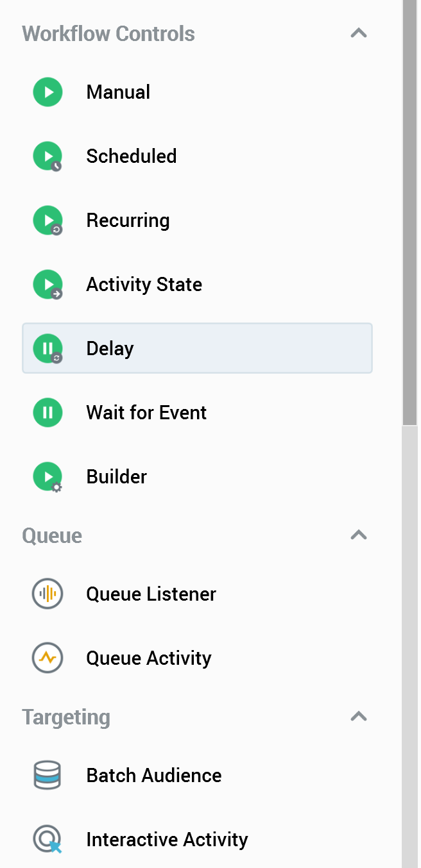Select the Scheduled trigger clock icon

(x=47, y=156)
